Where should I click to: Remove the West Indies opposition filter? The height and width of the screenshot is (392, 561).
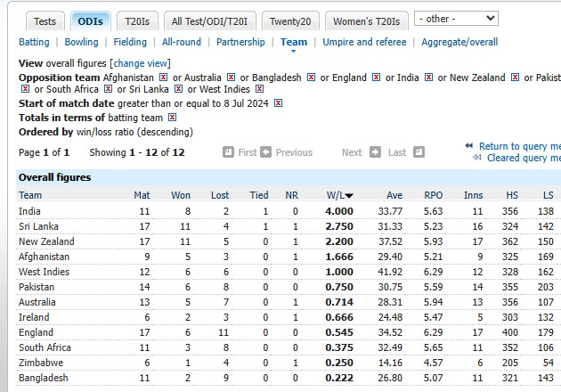click(x=260, y=89)
